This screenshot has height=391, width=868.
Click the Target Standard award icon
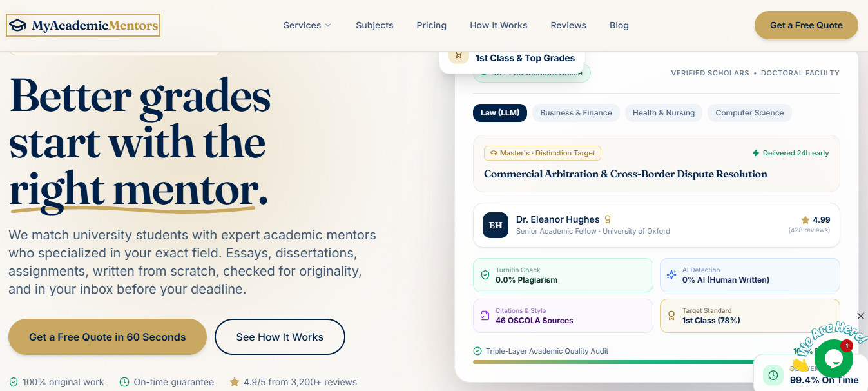coord(671,316)
